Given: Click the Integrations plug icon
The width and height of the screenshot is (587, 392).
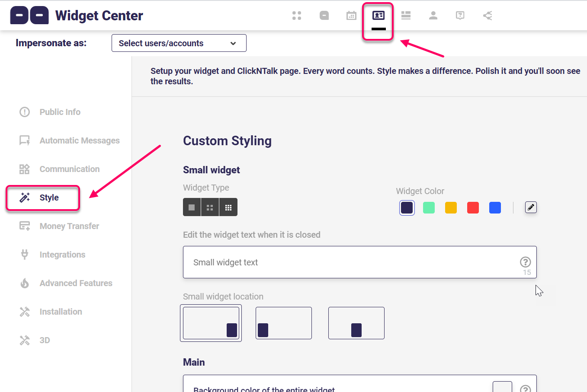Looking at the screenshot, I should click(x=25, y=255).
